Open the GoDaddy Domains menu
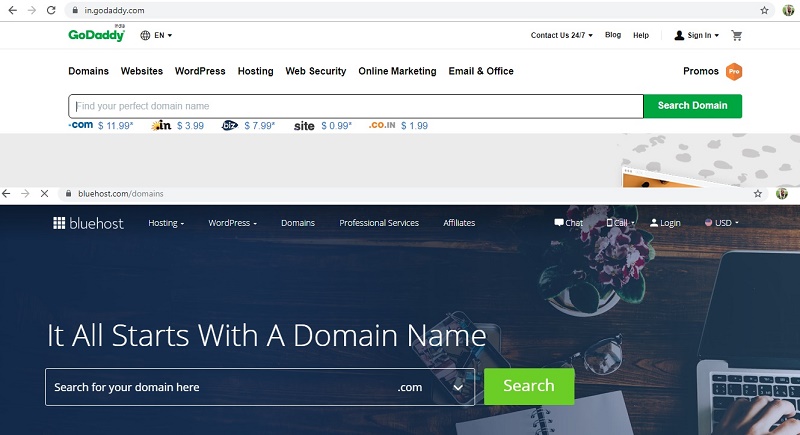This screenshot has width=800, height=435. pos(88,71)
